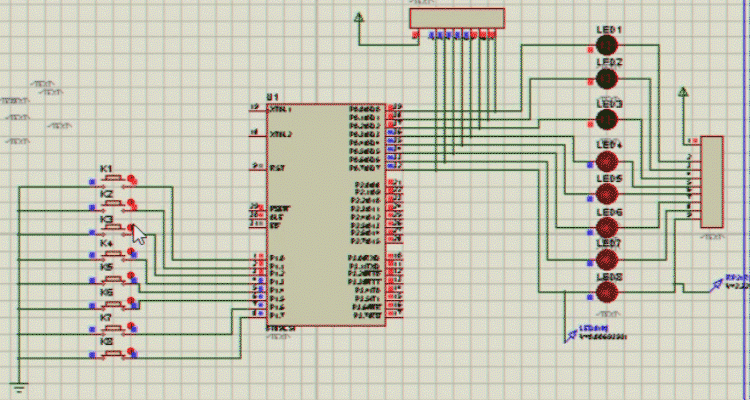This screenshot has height=400, width=750.
Task: Click the K5 push button body
Action: tap(113, 279)
